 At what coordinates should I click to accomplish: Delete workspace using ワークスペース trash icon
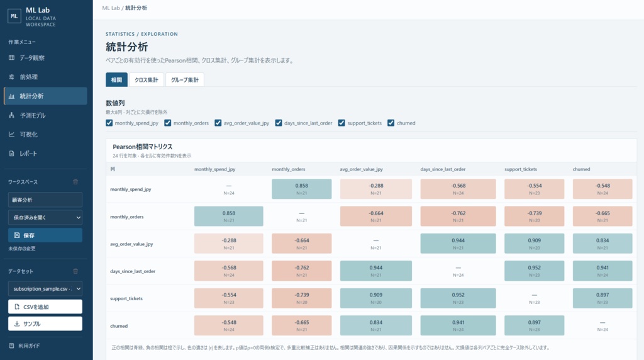pyautogui.click(x=75, y=182)
